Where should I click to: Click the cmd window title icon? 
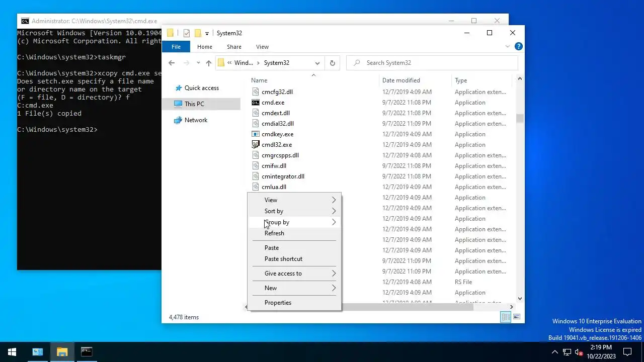[x=25, y=21]
